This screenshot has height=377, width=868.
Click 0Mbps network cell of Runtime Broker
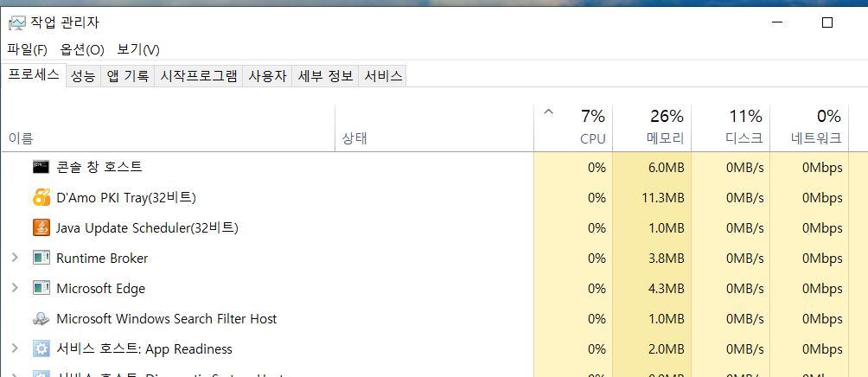tap(808, 258)
